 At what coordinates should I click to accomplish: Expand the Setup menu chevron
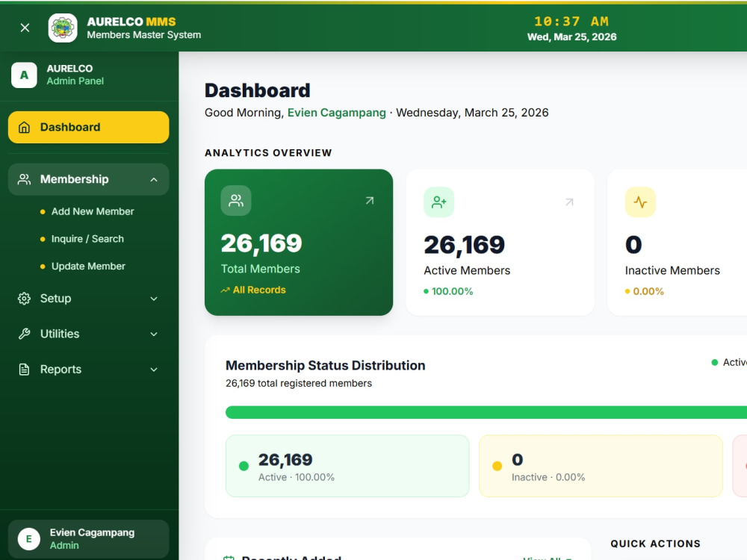click(x=154, y=299)
